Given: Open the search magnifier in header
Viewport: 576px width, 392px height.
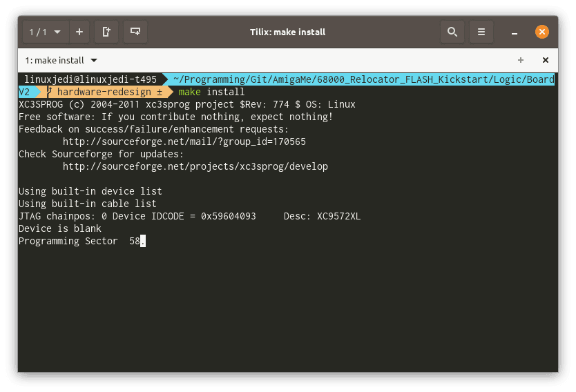Looking at the screenshot, I should 452,32.
